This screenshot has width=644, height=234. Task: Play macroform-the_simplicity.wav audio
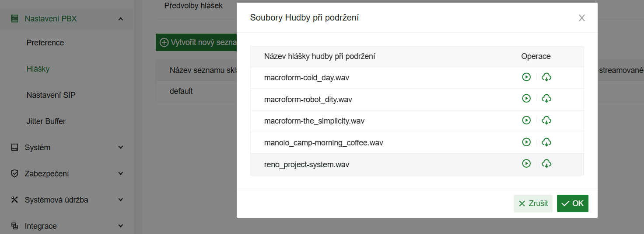click(526, 120)
